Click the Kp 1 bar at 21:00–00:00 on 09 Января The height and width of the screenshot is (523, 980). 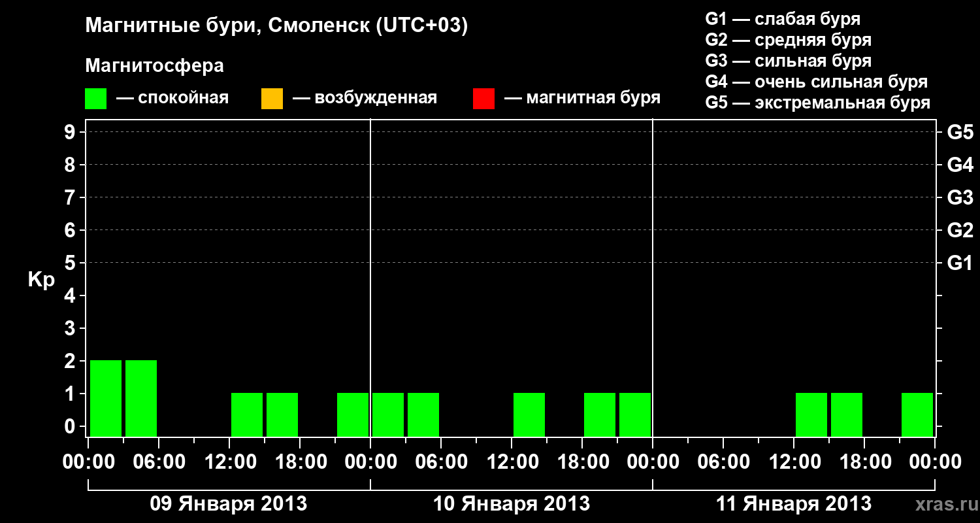(353, 414)
